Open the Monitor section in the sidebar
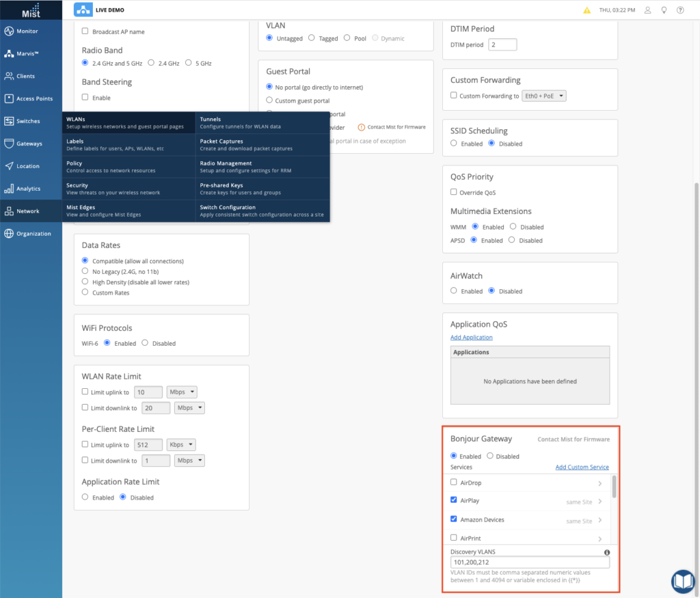700x598 pixels. (x=31, y=31)
